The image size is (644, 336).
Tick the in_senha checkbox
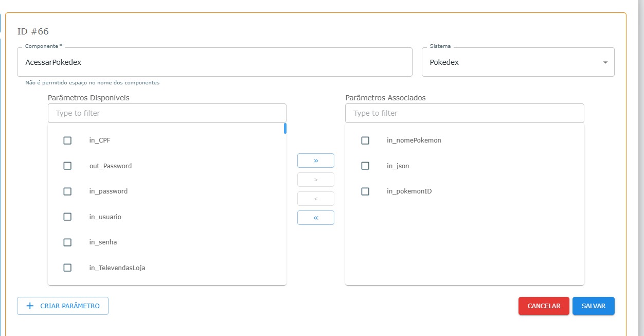point(67,242)
